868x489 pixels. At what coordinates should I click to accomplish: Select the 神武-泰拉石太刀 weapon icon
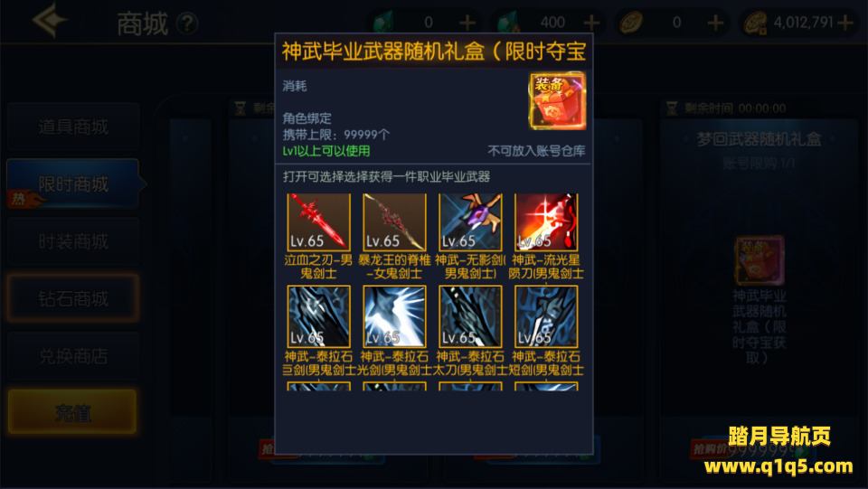tap(470, 316)
